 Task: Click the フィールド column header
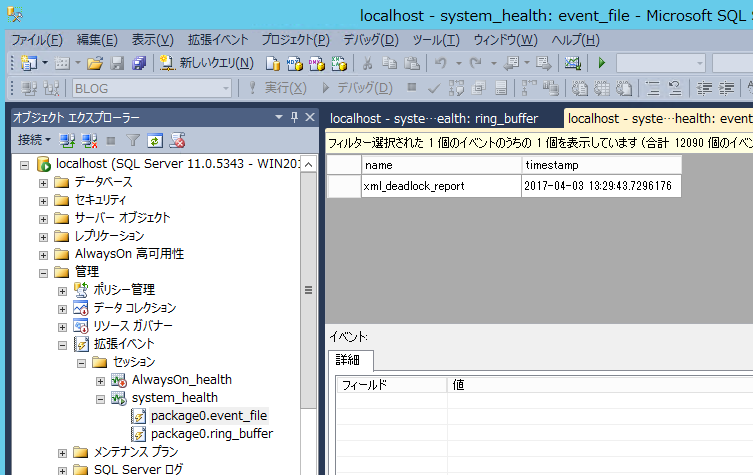(x=391, y=385)
